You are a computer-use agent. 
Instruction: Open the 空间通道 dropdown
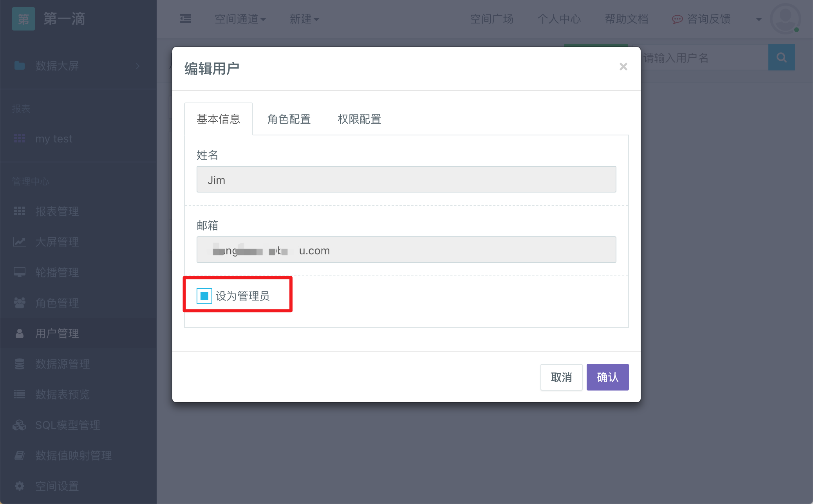tap(240, 19)
